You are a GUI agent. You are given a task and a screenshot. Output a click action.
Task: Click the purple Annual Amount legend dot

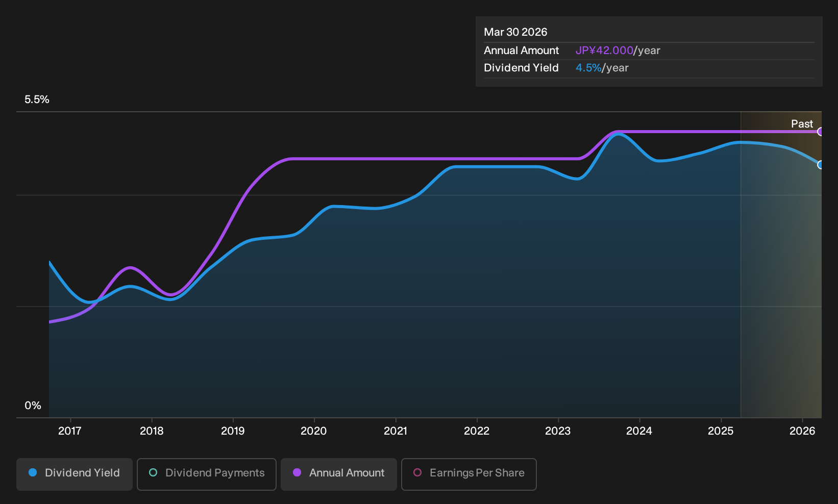coord(297,473)
